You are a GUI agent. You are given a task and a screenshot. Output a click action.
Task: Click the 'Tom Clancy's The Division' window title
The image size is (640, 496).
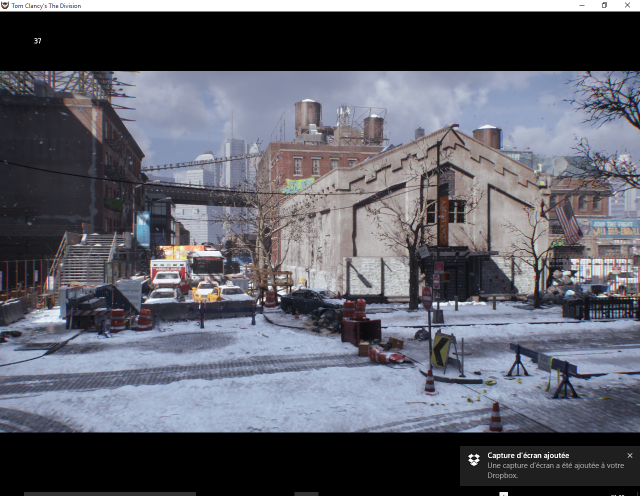[x=46, y=6]
